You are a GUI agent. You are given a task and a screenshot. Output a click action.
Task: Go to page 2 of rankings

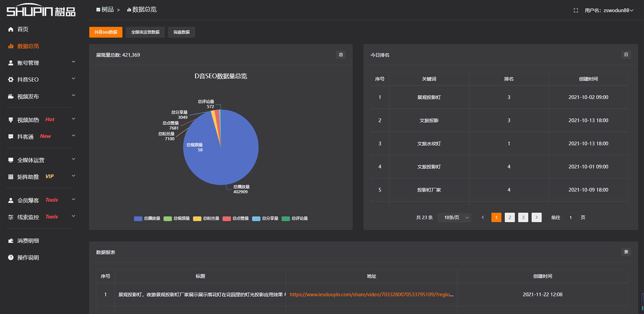click(x=509, y=217)
